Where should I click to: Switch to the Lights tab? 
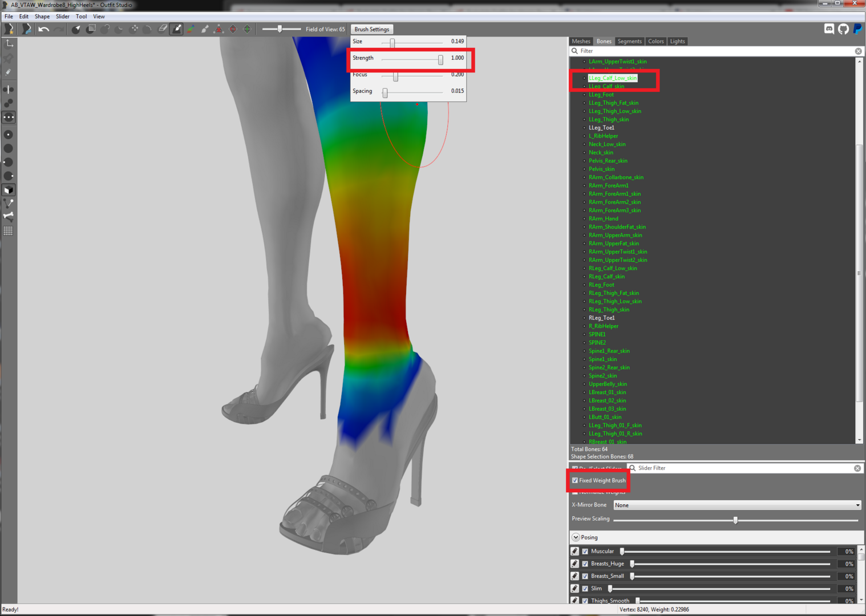click(678, 41)
